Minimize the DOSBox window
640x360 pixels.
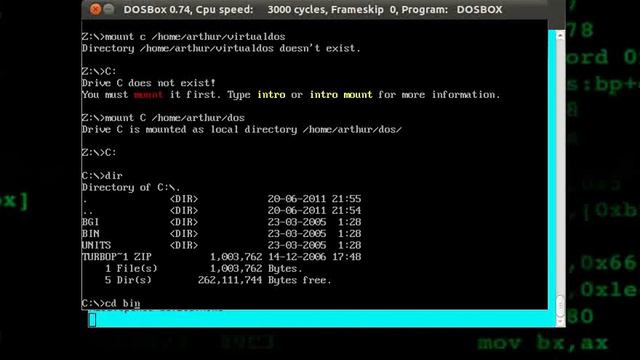point(109,9)
